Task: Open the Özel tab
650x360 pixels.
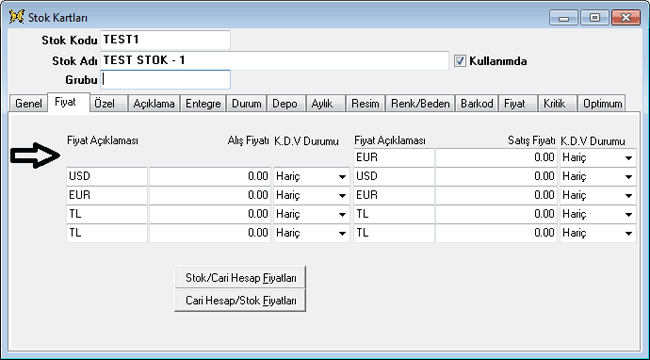Action: click(x=109, y=103)
